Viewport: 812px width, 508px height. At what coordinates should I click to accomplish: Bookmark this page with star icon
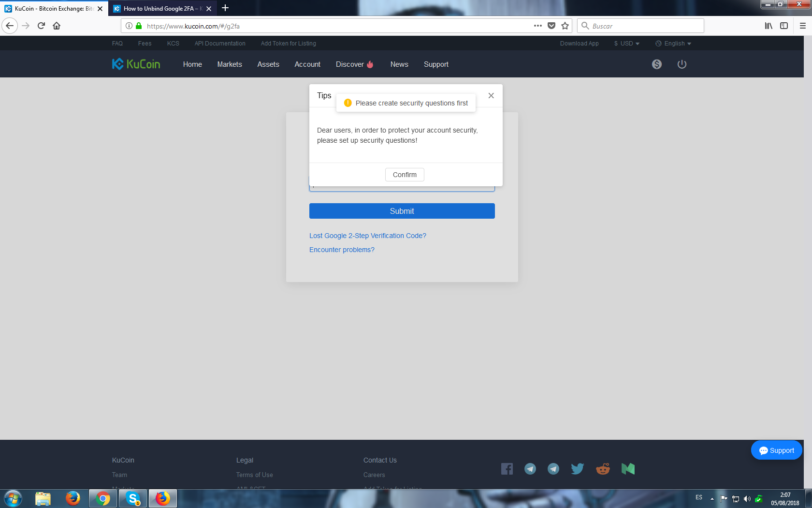point(565,26)
